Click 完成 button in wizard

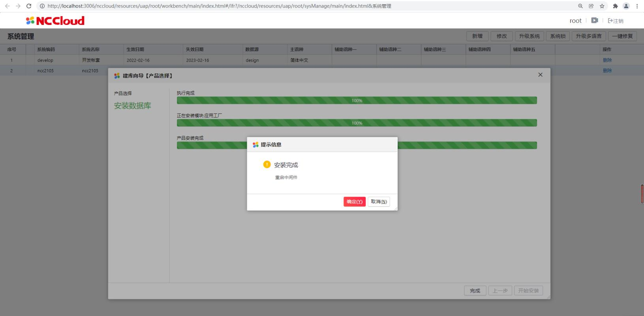pos(475,291)
